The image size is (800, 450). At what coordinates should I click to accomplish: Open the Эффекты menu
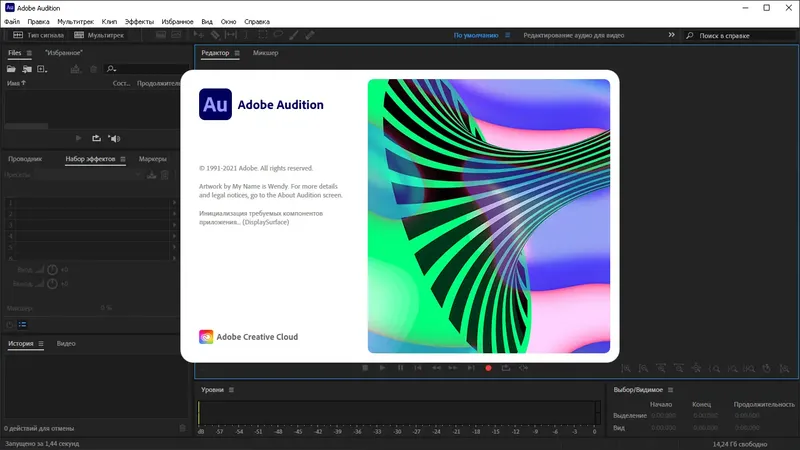pyautogui.click(x=139, y=21)
